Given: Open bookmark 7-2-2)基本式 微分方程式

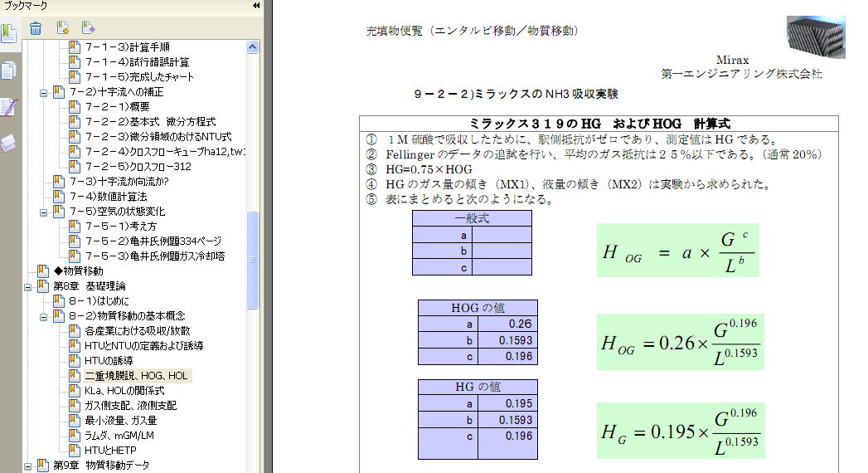Looking at the screenshot, I should click(150, 122).
